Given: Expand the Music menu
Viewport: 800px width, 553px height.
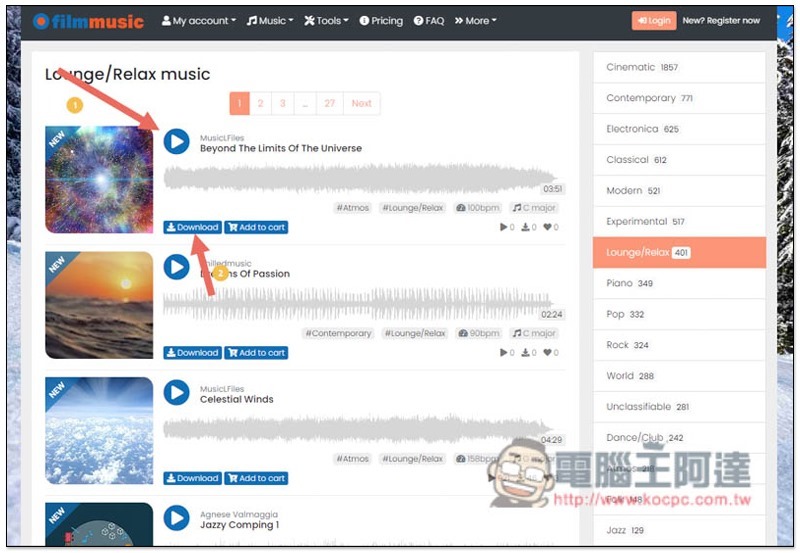Looking at the screenshot, I should (270, 21).
